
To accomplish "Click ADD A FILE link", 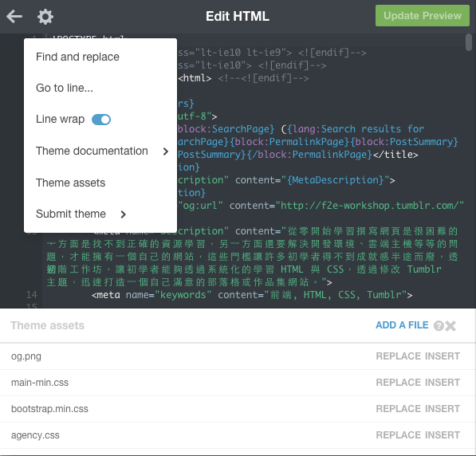I will pos(402,325).
